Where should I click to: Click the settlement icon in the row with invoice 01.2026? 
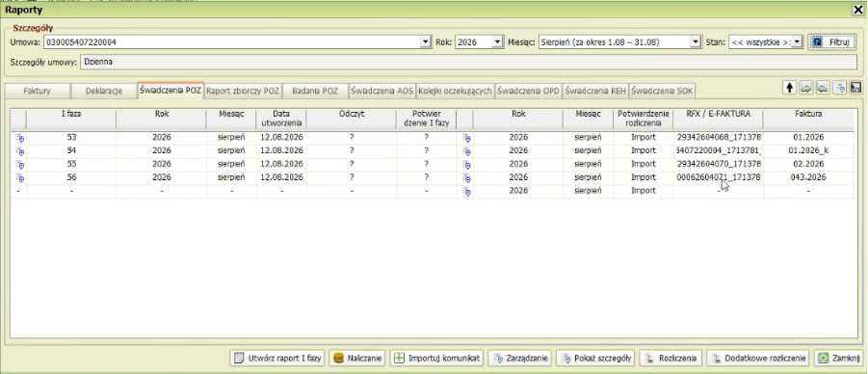[x=466, y=138]
